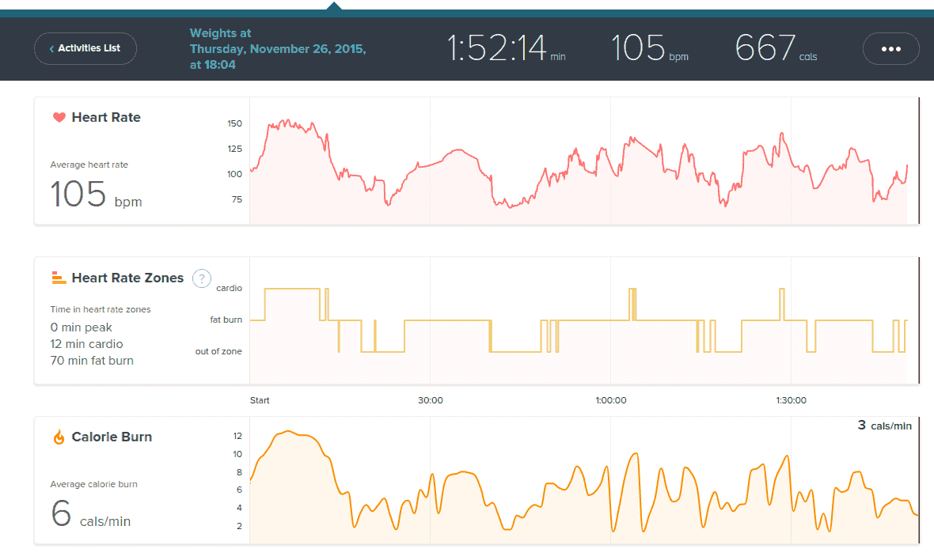Viewport: 934px width, 560px height.
Task: Click the 12 min cardio zone entry
Action: [x=86, y=344]
